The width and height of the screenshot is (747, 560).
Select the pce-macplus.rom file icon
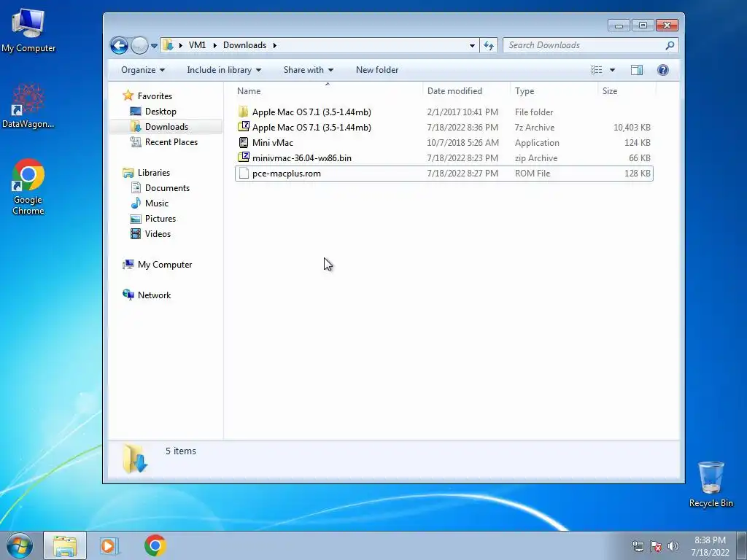coord(244,174)
